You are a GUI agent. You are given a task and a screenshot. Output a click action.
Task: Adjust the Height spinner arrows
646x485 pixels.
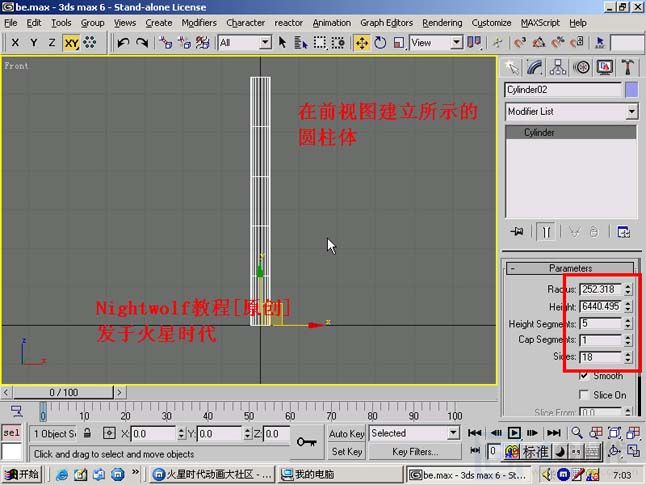tap(628, 307)
